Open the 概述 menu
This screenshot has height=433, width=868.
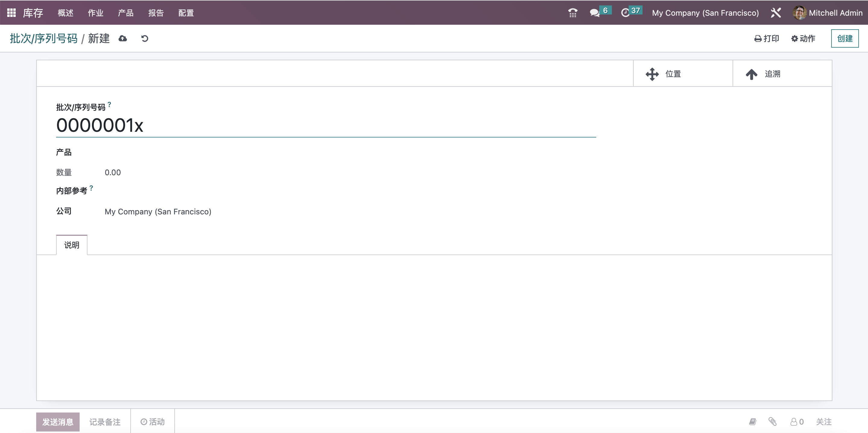[65, 13]
